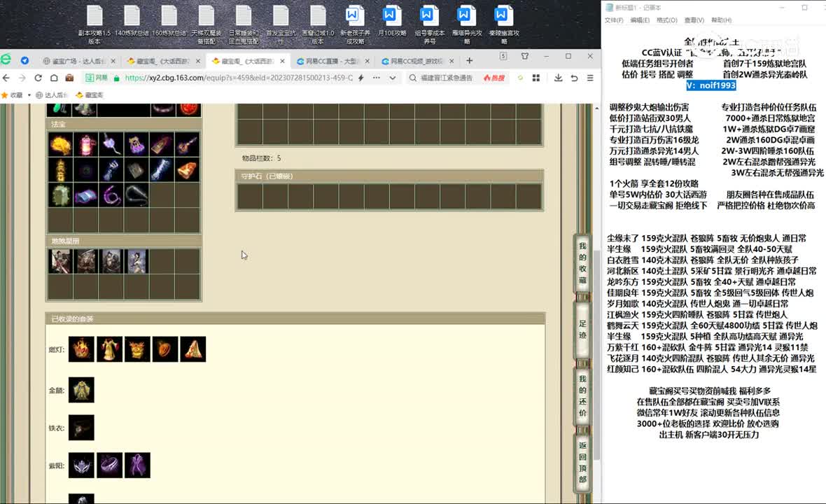Screen dimensions: 826x504
Task: Select the golden pagoda item in 法宝 grid
Action: (x=60, y=170)
